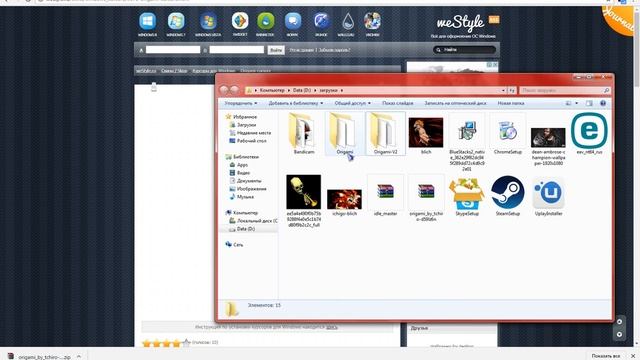Open Недавние места in navigation pane
The height and width of the screenshot is (360, 640).
(x=253, y=133)
